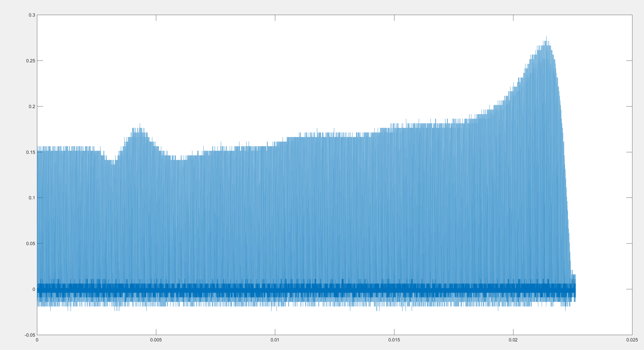This screenshot has height=350, width=644.
Task: Click the right-side tick mark at y 0.2
Action: point(629,106)
